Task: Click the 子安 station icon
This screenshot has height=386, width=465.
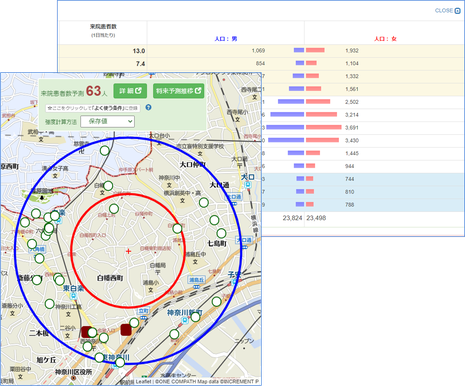Action: click(234, 282)
